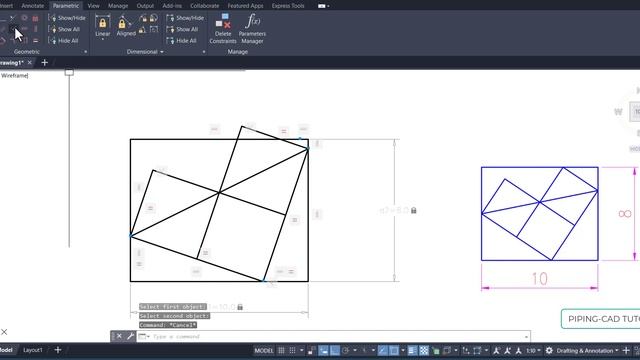
Task: Apply the Equal geometric constraint
Action: click(36, 40)
